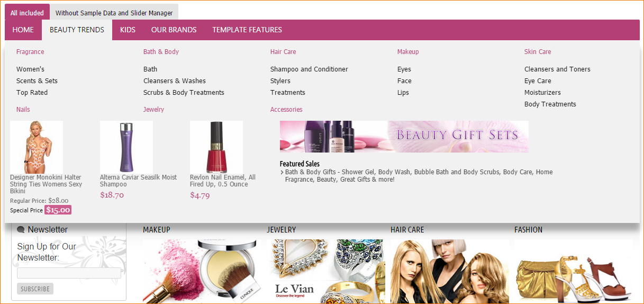The height and width of the screenshot is (304, 644).
Task: Open the Moisturizers link under Skin Care
Action: [x=542, y=93]
